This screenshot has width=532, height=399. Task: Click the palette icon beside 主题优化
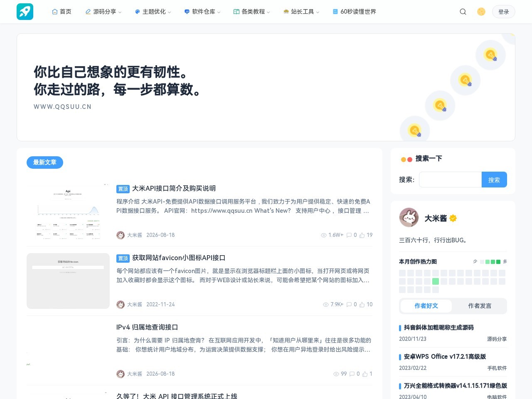click(x=138, y=12)
